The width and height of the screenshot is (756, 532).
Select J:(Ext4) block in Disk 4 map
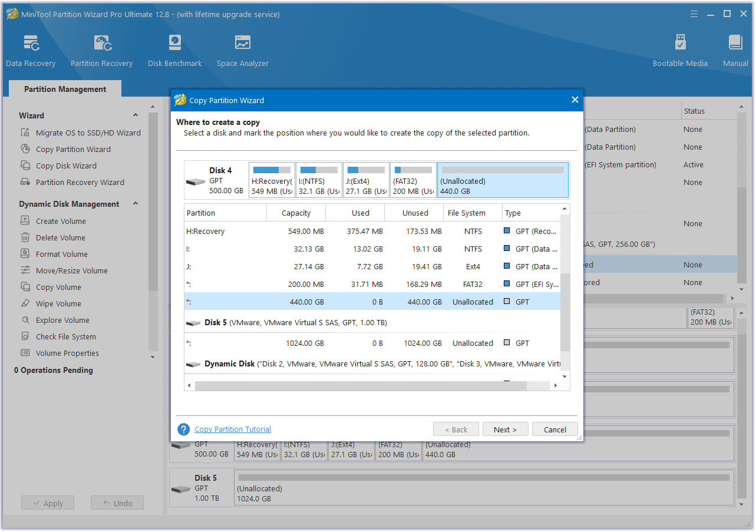[x=366, y=180]
